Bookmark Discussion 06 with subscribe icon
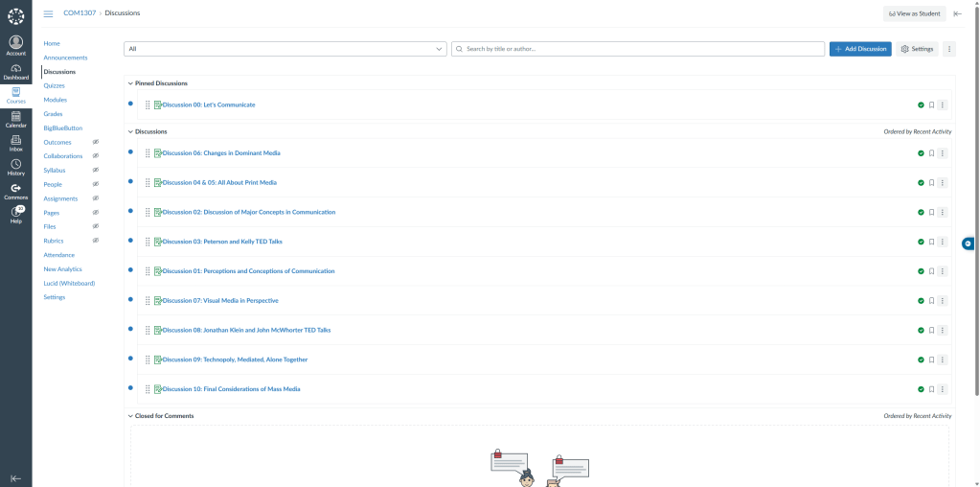980x487 pixels. 931,153
